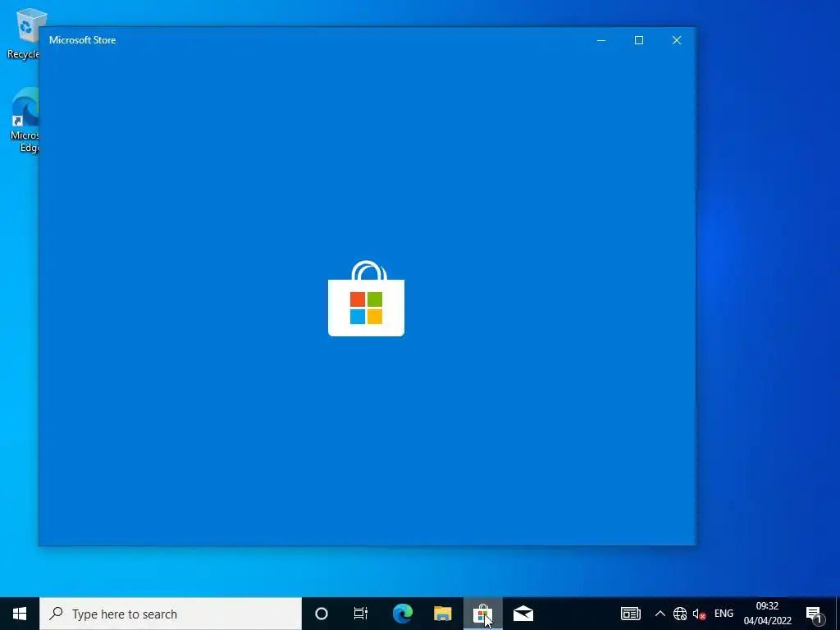Viewport: 840px width, 630px height.
Task: Open the clock showing 09:32
Action: tap(767, 614)
